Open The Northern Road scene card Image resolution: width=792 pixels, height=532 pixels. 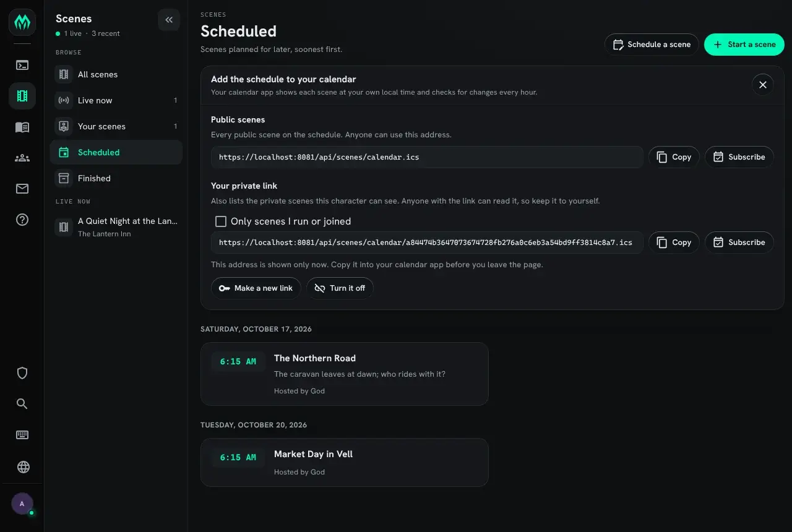(345, 374)
